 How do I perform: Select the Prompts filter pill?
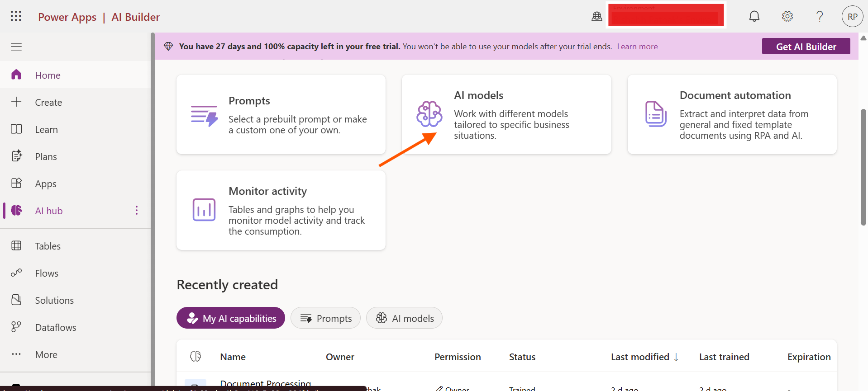pyautogui.click(x=325, y=318)
